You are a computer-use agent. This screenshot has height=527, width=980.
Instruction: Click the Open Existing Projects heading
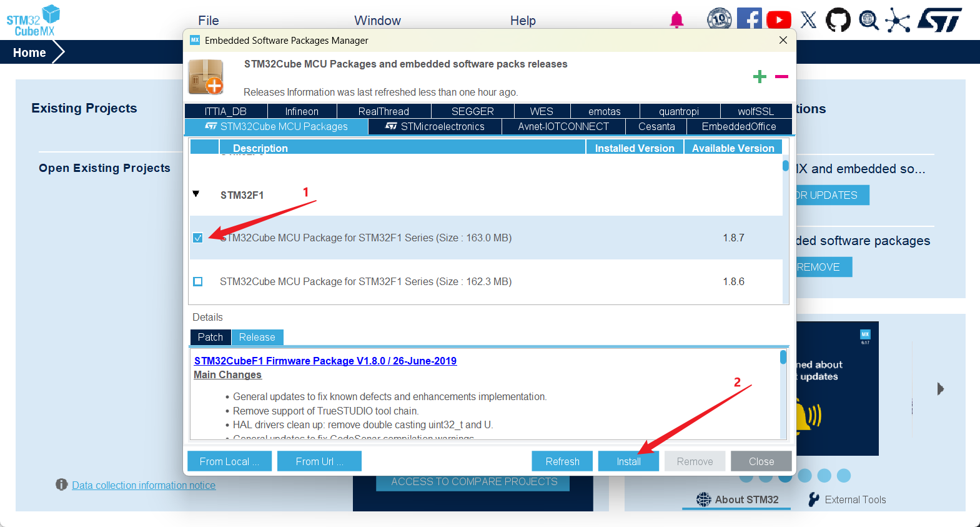click(104, 168)
